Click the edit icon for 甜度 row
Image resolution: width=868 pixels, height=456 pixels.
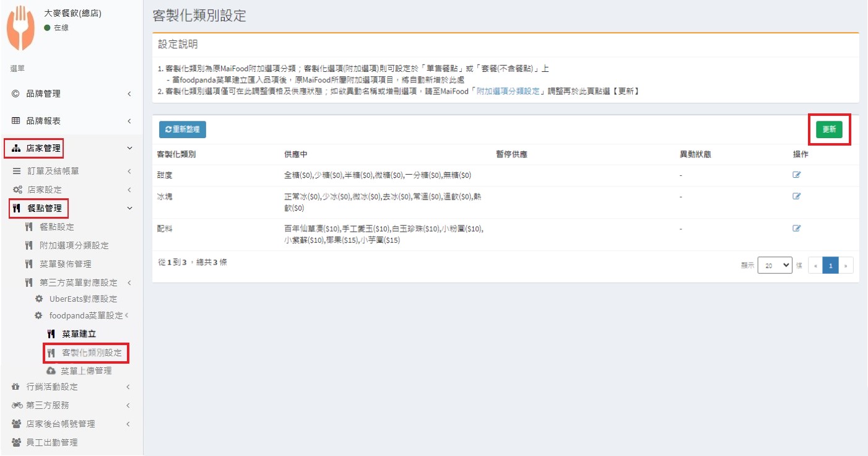coord(797,175)
